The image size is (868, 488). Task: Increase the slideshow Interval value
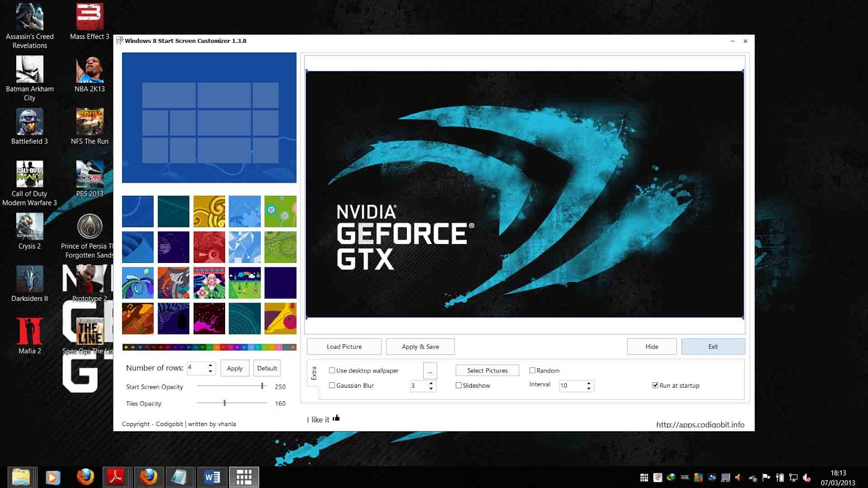click(589, 383)
